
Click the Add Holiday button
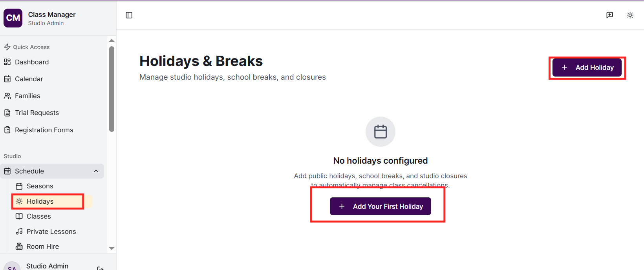coord(587,67)
